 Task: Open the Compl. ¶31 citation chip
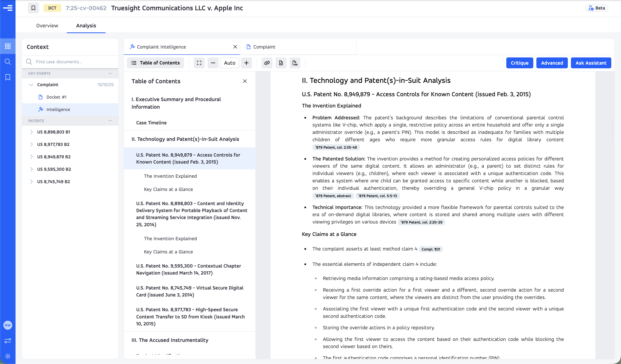point(430,249)
